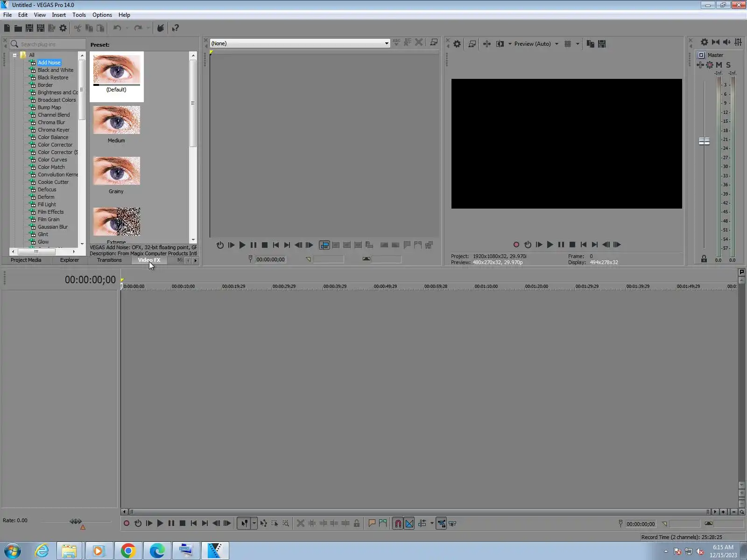Image resolution: width=747 pixels, height=560 pixels.
Task: Open the Preview (Auto) quality dropdown
Action: pos(557,44)
